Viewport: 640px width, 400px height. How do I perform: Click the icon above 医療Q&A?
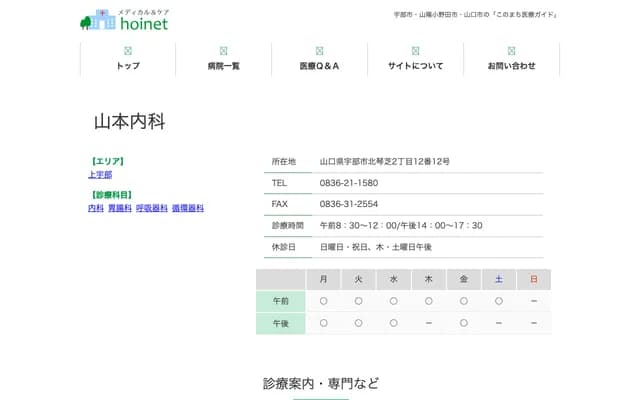point(319,50)
